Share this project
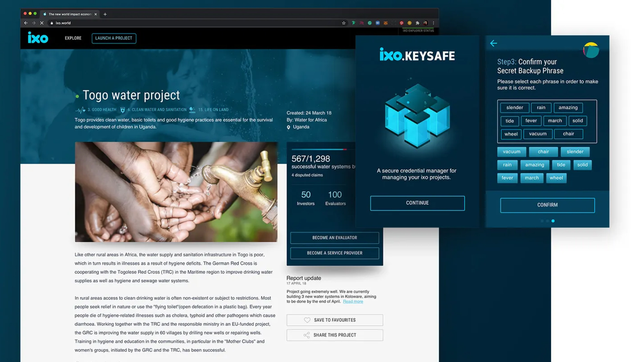The image size is (644, 362). tap(335, 335)
